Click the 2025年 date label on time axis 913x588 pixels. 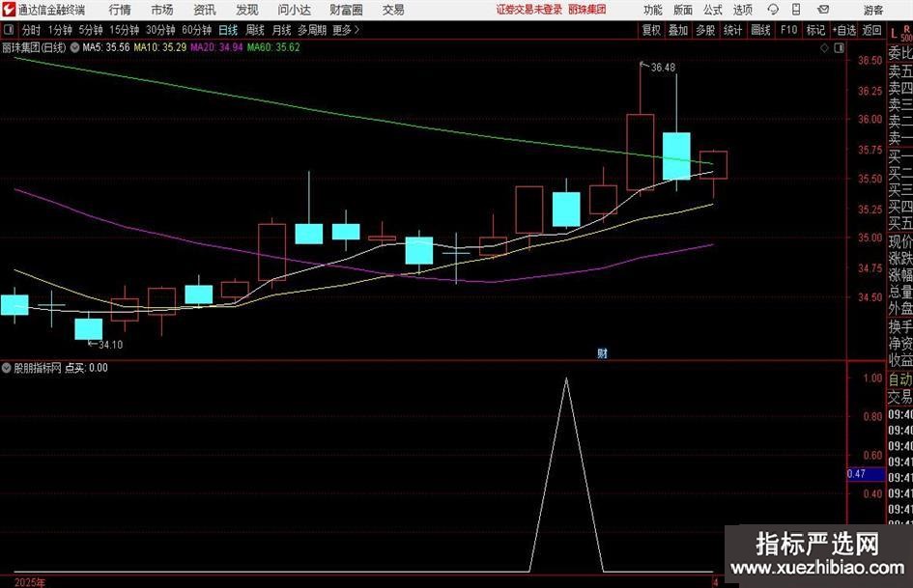[x=30, y=582]
